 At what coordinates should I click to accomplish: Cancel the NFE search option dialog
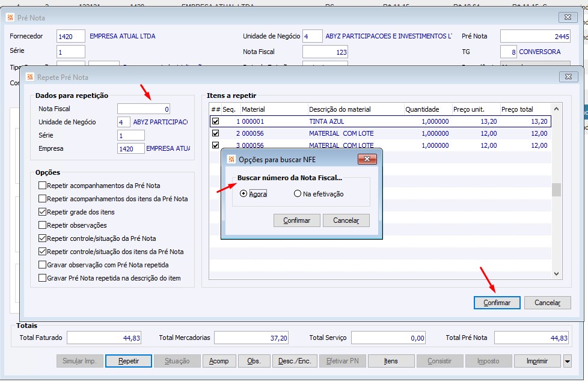coord(346,220)
